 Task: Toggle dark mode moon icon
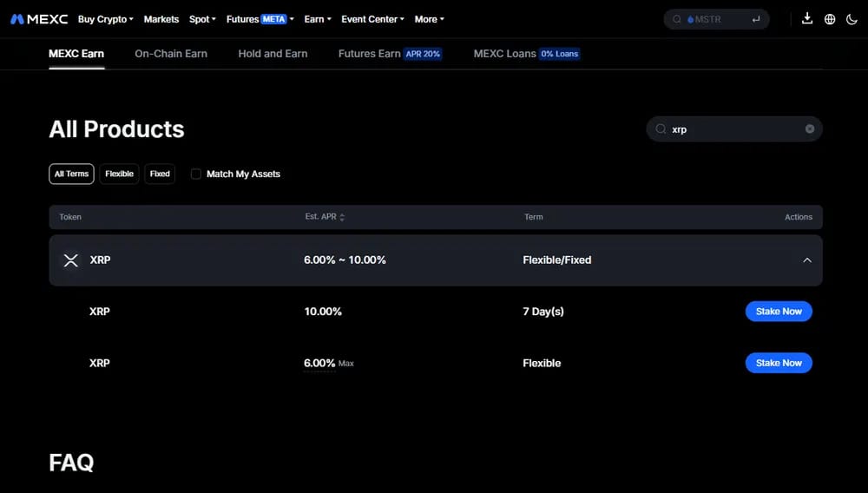tap(852, 19)
